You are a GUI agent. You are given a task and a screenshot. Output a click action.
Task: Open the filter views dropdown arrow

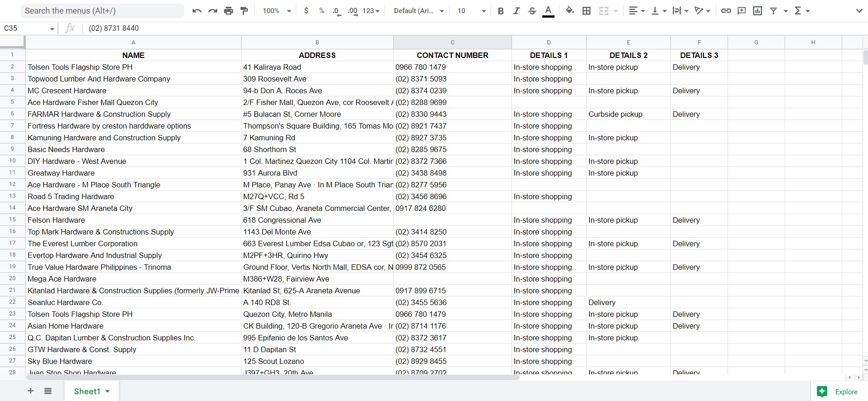click(x=786, y=11)
